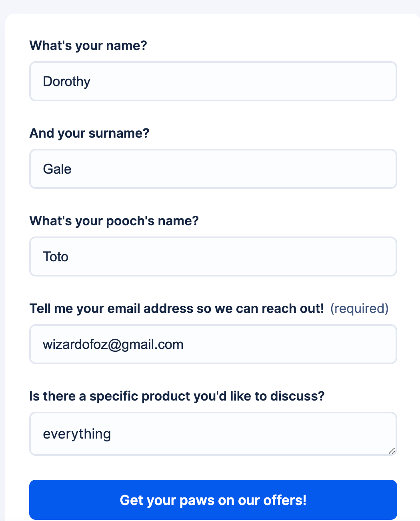Focus the specific product textarea

coord(213,434)
